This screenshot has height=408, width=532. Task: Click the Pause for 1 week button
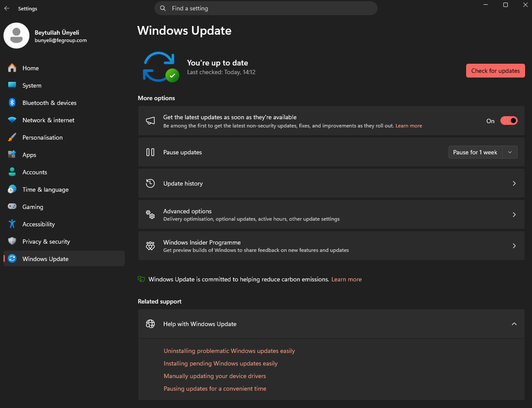[475, 152]
